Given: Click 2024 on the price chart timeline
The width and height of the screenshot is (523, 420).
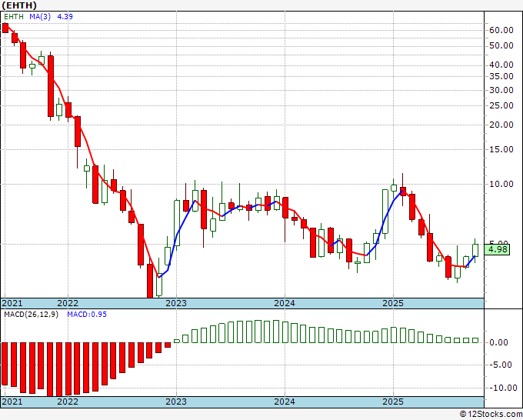Looking at the screenshot, I should pyautogui.click(x=285, y=303).
